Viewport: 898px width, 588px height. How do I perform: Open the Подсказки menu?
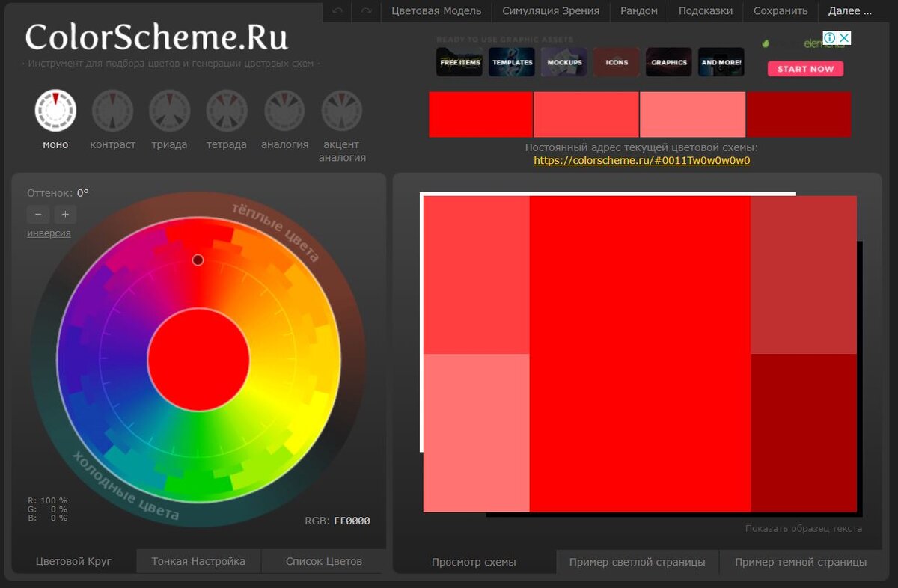pos(706,11)
